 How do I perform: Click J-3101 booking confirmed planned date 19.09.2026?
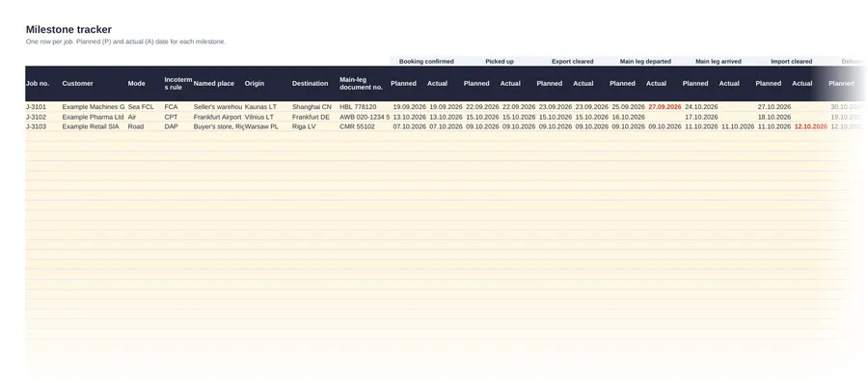tap(410, 107)
